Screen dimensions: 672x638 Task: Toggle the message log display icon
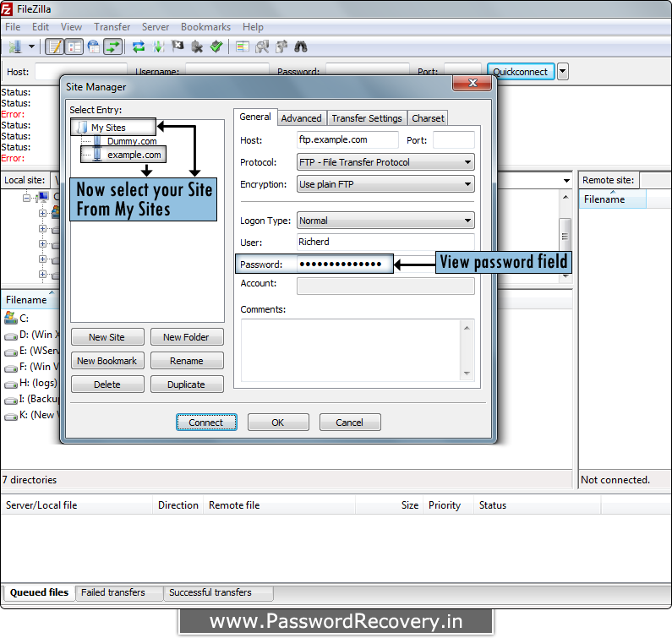point(54,46)
